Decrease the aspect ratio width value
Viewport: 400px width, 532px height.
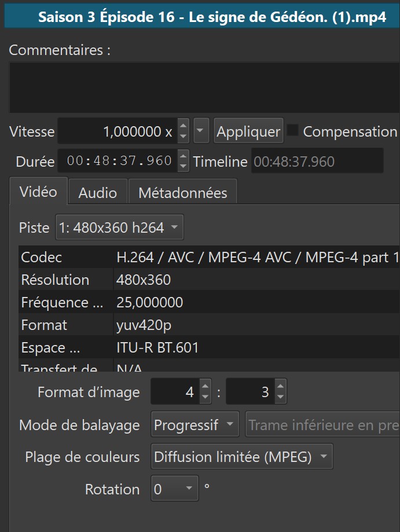[205, 398]
